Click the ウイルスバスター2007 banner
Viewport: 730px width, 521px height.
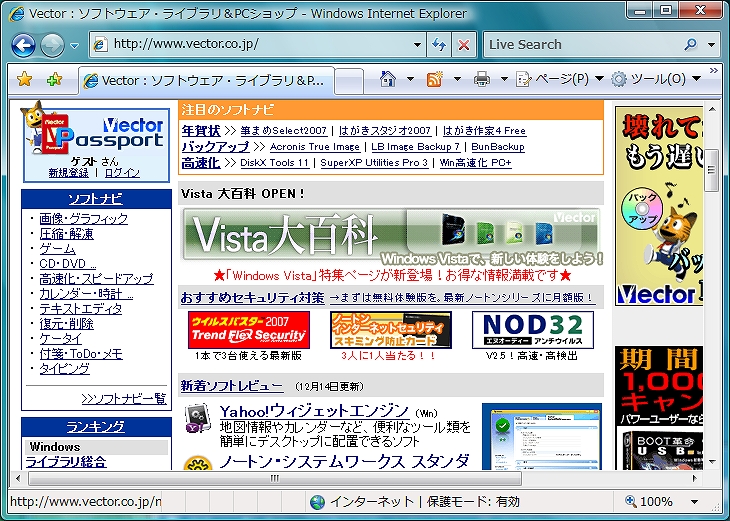click(x=249, y=330)
